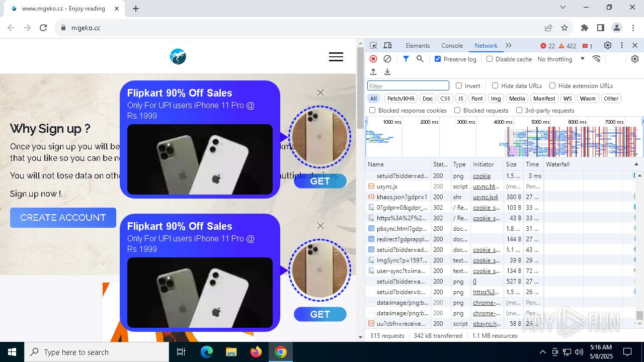The height and width of the screenshot is (362, 644).
Task: Select the Network tab
Action: point(486,45)
